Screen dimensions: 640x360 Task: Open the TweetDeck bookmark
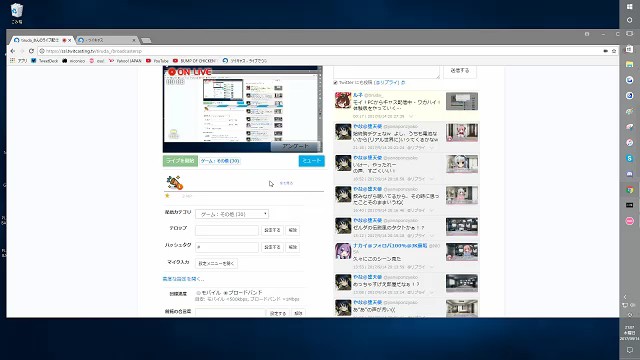(44, 61)
